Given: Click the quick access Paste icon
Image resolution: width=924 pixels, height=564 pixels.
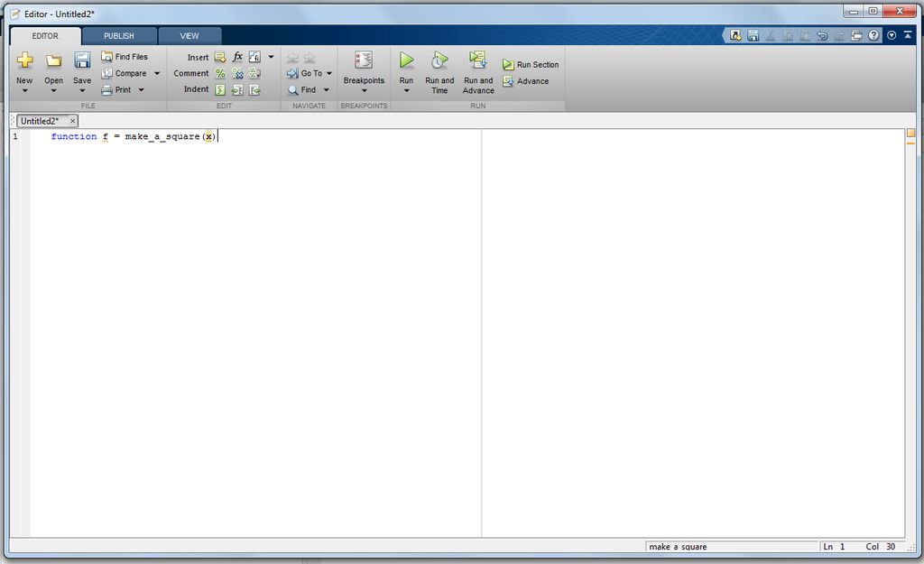Looking at the screenshot, I should tap(804, 35).
